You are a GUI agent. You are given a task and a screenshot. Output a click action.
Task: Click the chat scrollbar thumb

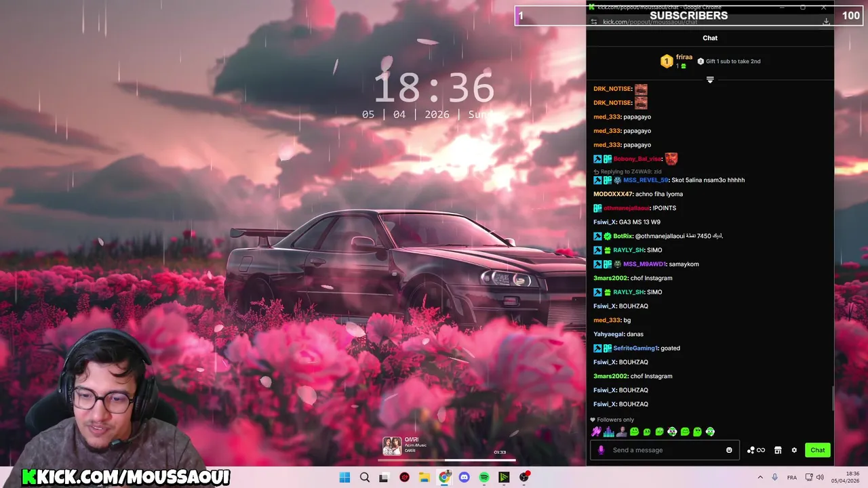[x=833, y=398]
